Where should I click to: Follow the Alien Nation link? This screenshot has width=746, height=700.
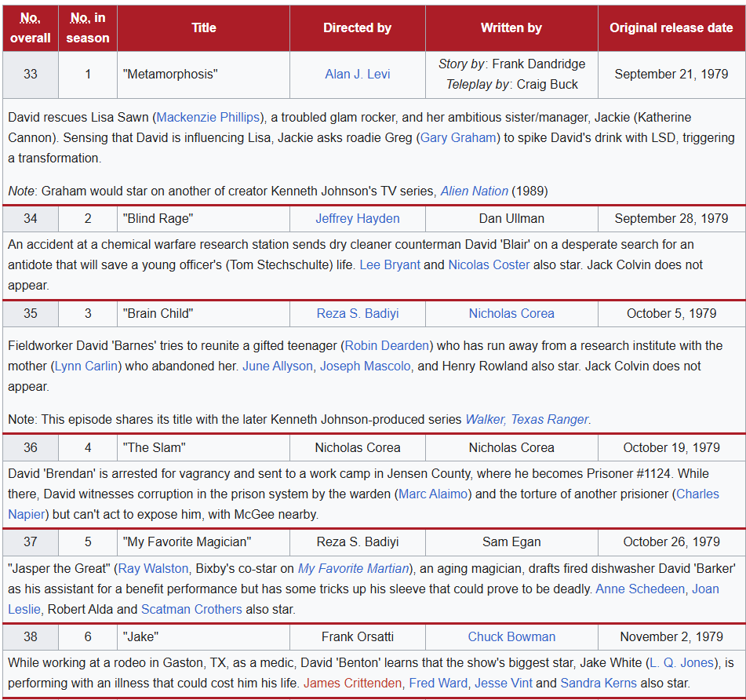tap(474, 191)
